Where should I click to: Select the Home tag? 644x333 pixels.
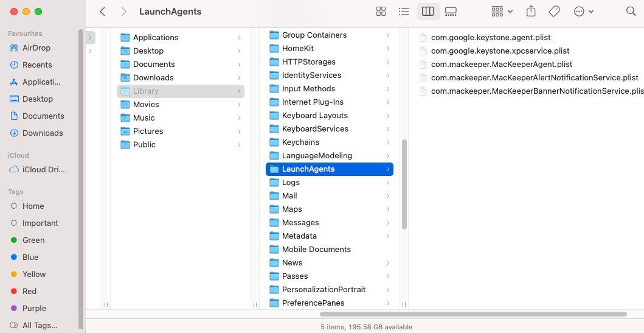click(27, 206)
